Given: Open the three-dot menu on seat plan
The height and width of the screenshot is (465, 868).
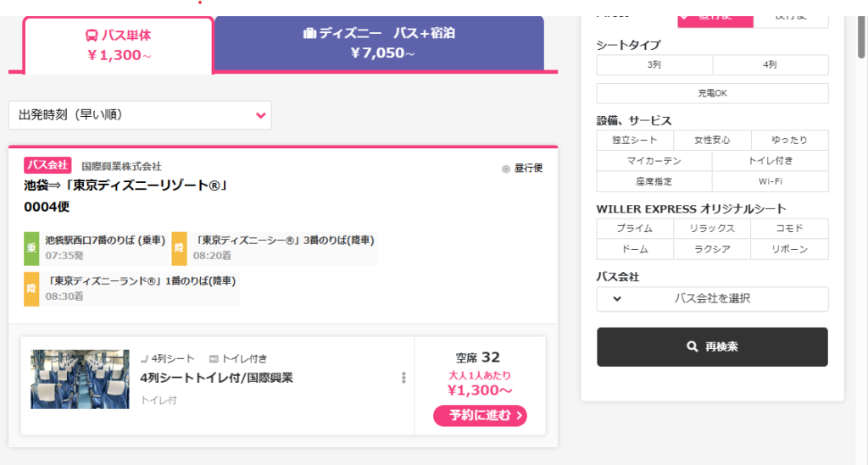Looking at the screenshot, I should click(x=403, y=378).
